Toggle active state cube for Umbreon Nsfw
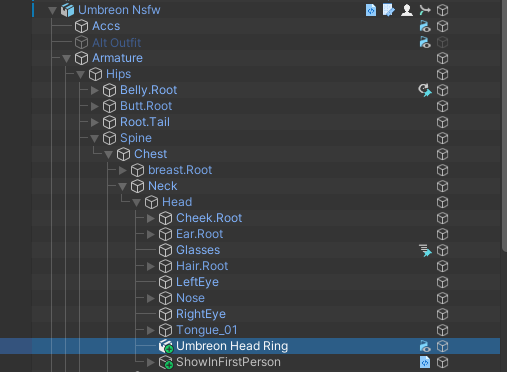Screen dimensions: 507x372 pos(442,10)
